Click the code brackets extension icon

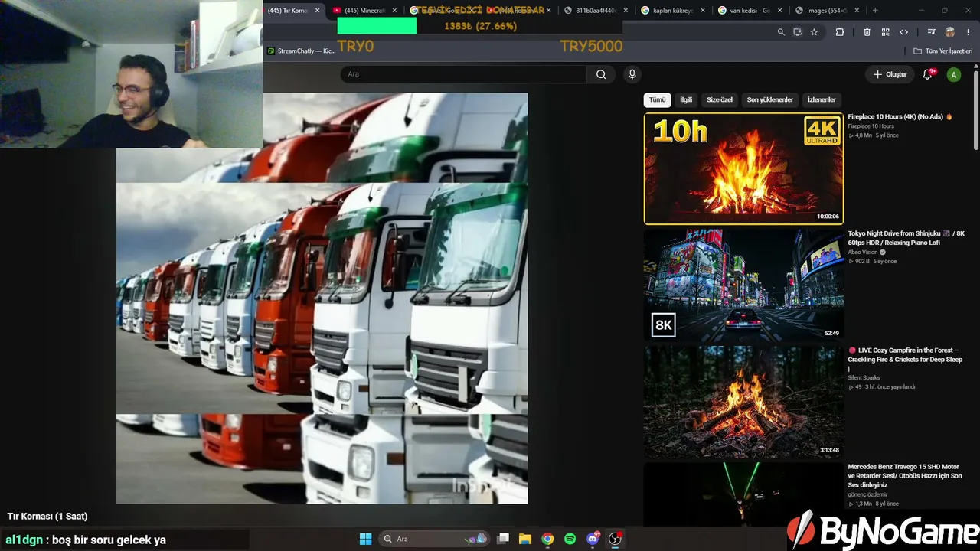click(903, 32)
